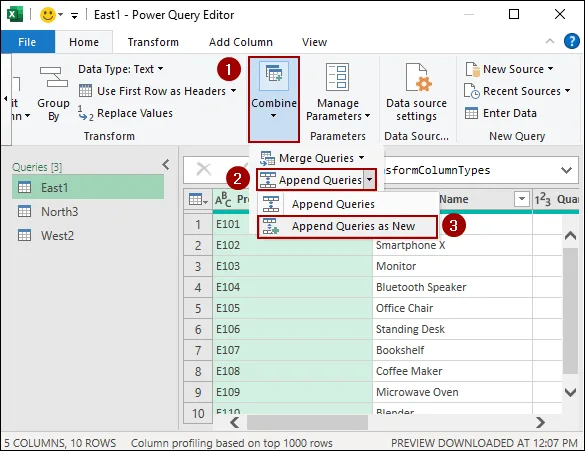Switch to the Transform tab
Image resolution: width=585 pixels, height=451 pixels.
(153, 42)
